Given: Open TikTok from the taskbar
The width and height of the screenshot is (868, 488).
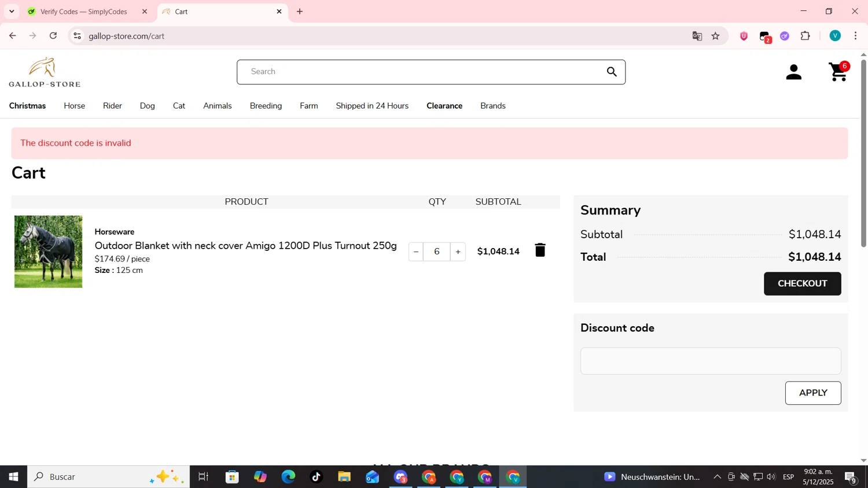Looking at the screenshot, I should [x=317, y=477].
